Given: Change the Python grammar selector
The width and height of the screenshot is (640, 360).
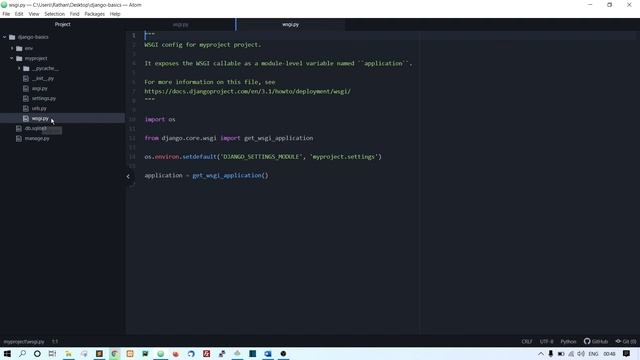Looking at the screenshot, I should click(x=568, y=342).
